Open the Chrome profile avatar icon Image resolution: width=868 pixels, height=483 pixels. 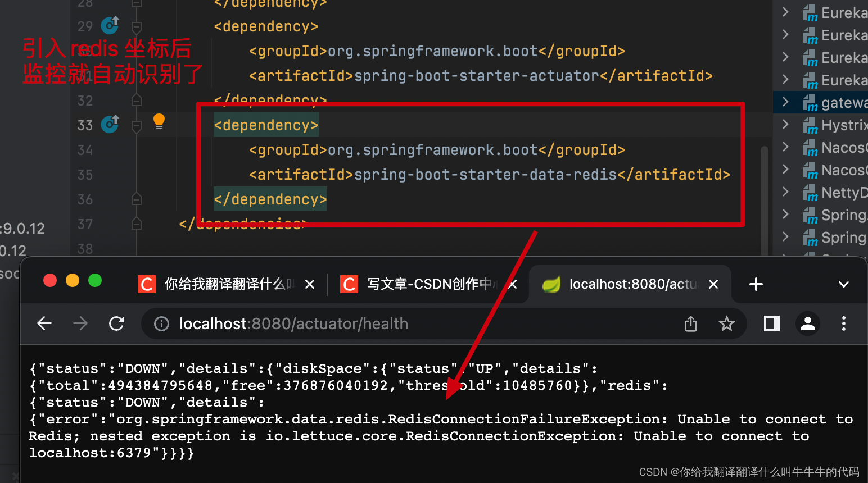(808, 323)
